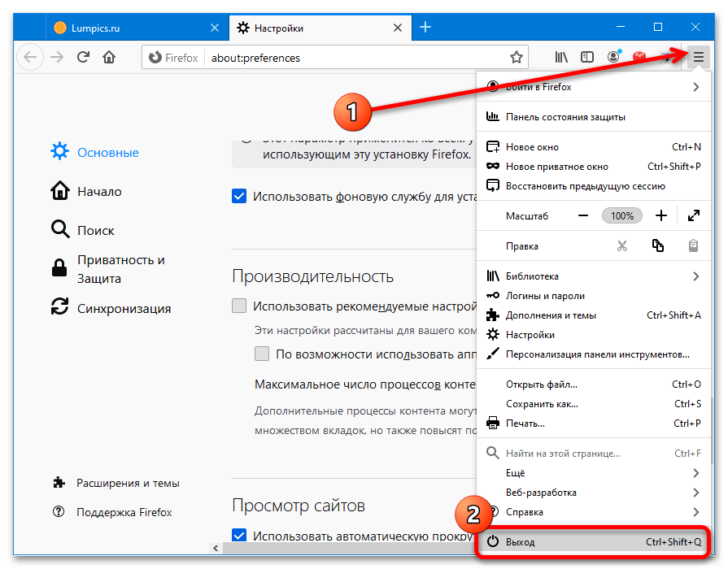Bookmark this page with the star icon
This screenshot has width=728, height=569.
pyautogui.click(x=517, y=58)
